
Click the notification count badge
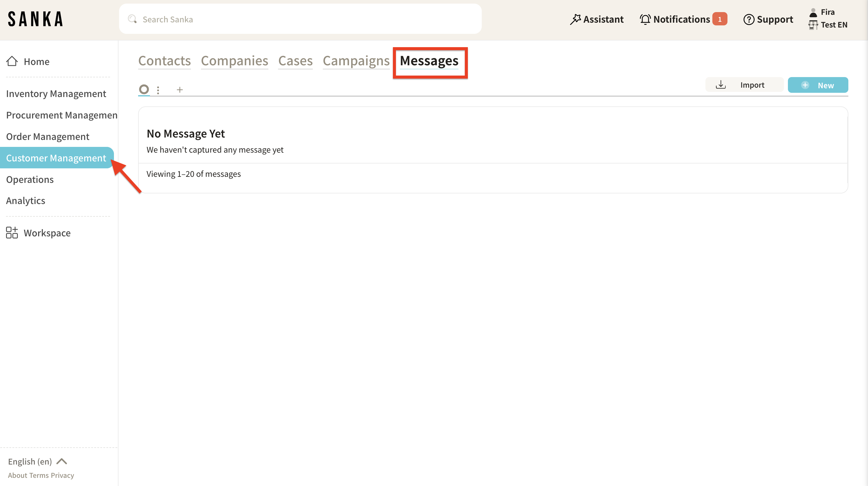tap(719, 19)
